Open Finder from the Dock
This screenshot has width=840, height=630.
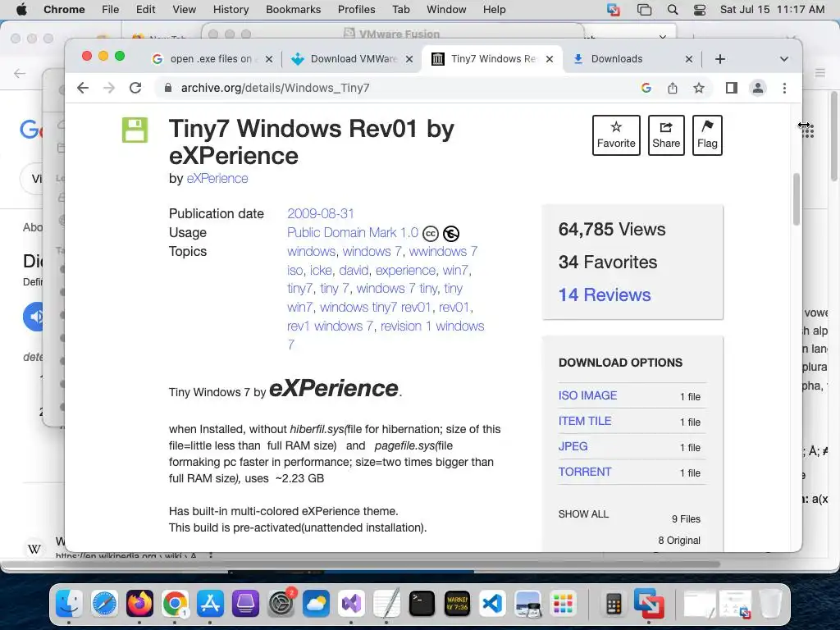[x=69, y=604]
